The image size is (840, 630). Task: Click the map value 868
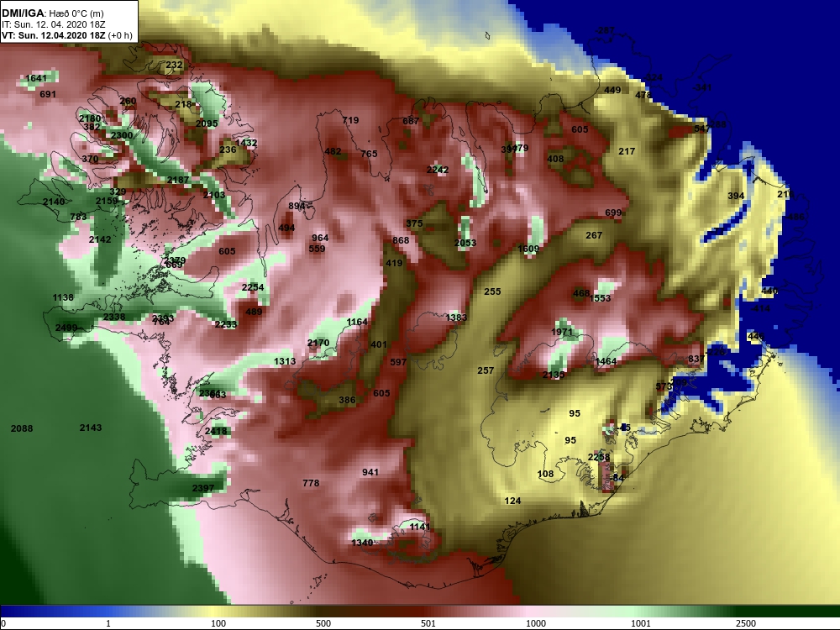pyautogui.click(x=401, y=240)
